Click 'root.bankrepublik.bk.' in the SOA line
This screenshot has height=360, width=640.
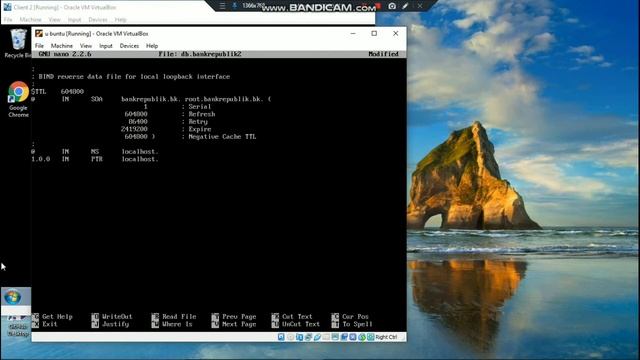coord(224,99)
